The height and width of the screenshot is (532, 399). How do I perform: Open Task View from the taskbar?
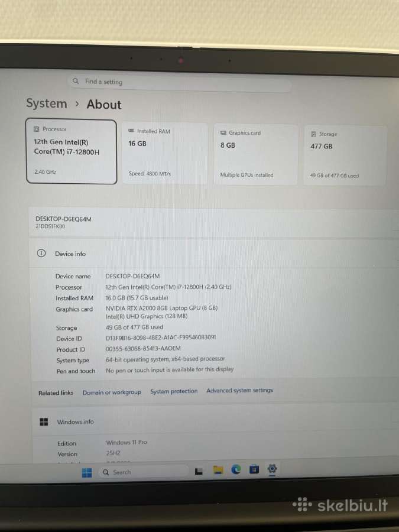(x=199, y=471)
